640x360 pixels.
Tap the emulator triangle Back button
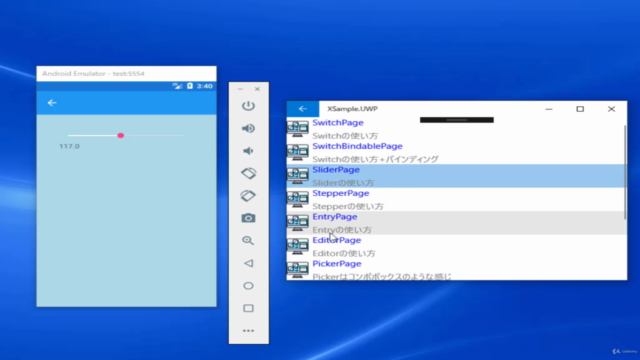tap(248, 263)
